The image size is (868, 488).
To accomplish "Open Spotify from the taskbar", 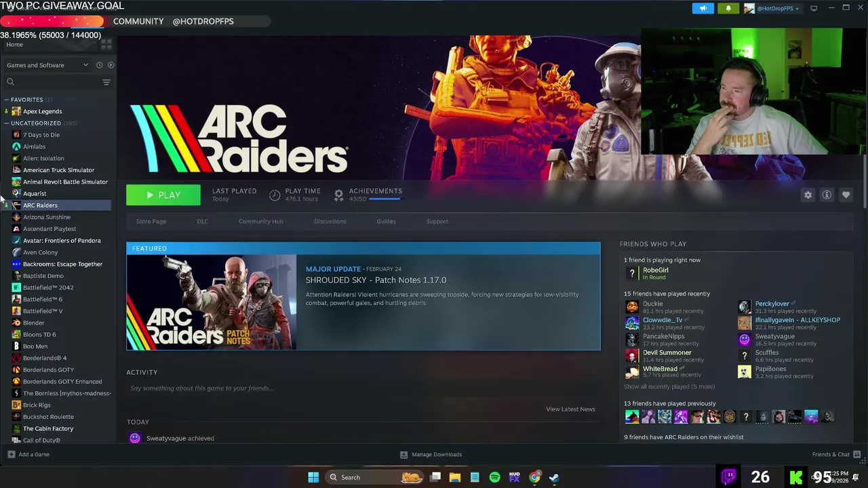I will [494, 477].
